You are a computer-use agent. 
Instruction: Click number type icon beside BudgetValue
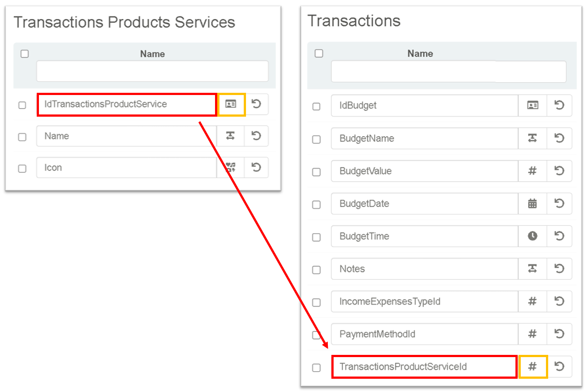[533, 171]
